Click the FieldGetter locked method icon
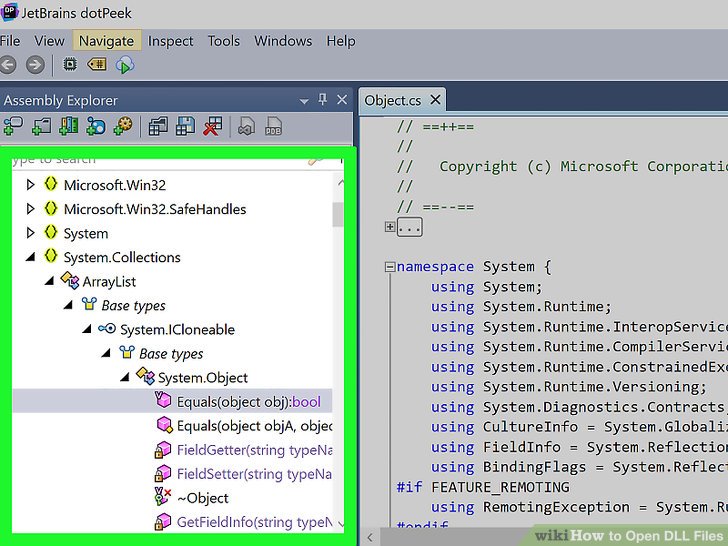728x546 pixels. (162, 449)
